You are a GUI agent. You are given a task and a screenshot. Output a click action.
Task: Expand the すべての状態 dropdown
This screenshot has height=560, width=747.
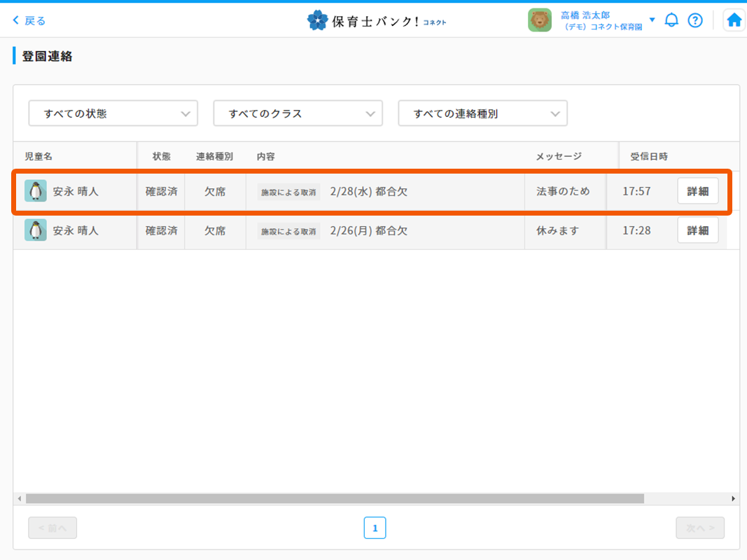coord(113,113)
